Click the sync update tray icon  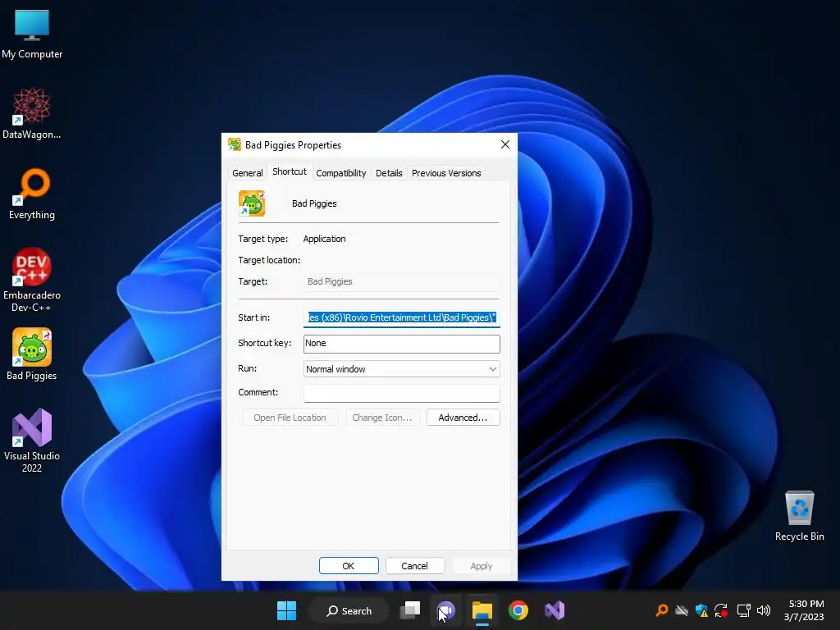click(x=721, y=610)
